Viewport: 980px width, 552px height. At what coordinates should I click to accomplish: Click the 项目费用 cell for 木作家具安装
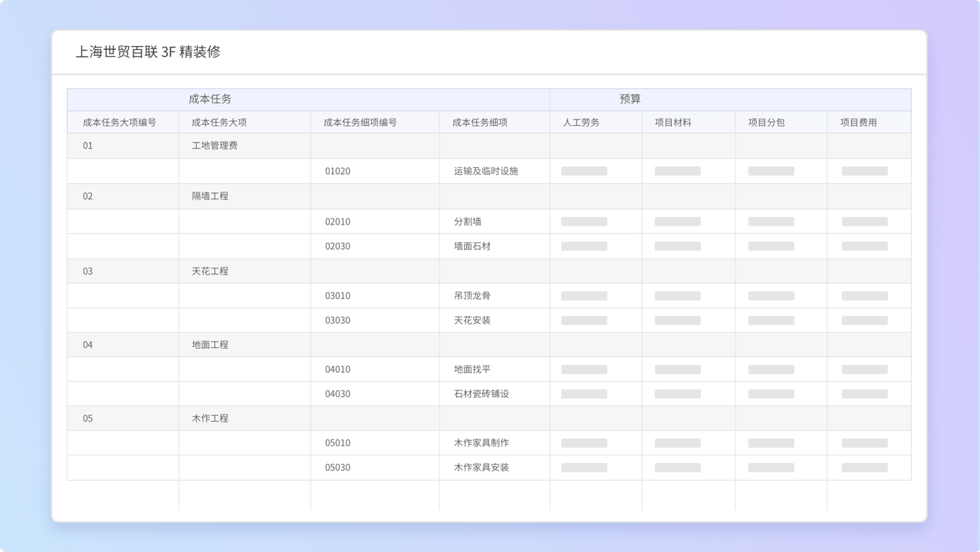pos(864,468)
